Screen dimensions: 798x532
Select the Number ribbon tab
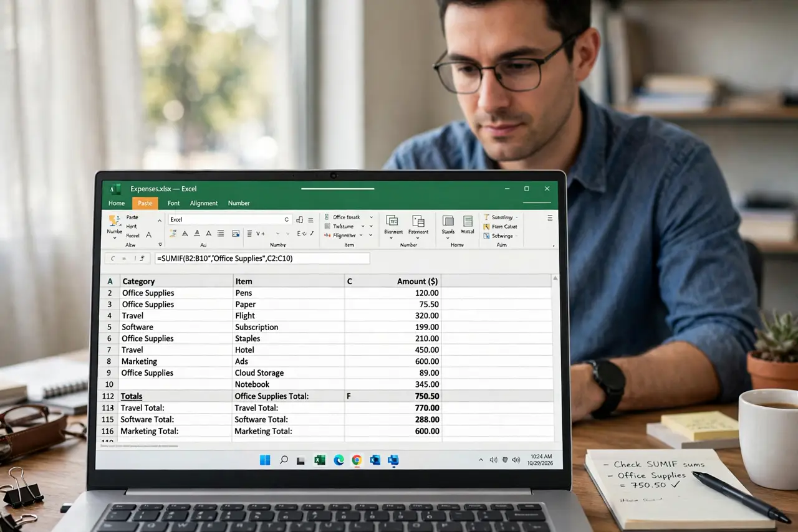tap(239, 203)
